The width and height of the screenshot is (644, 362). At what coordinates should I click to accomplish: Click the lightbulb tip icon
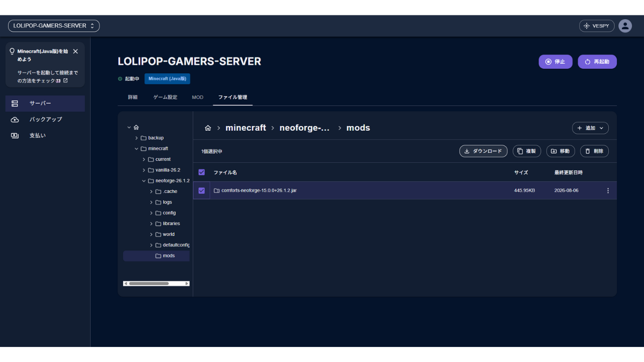coord(12,51)
